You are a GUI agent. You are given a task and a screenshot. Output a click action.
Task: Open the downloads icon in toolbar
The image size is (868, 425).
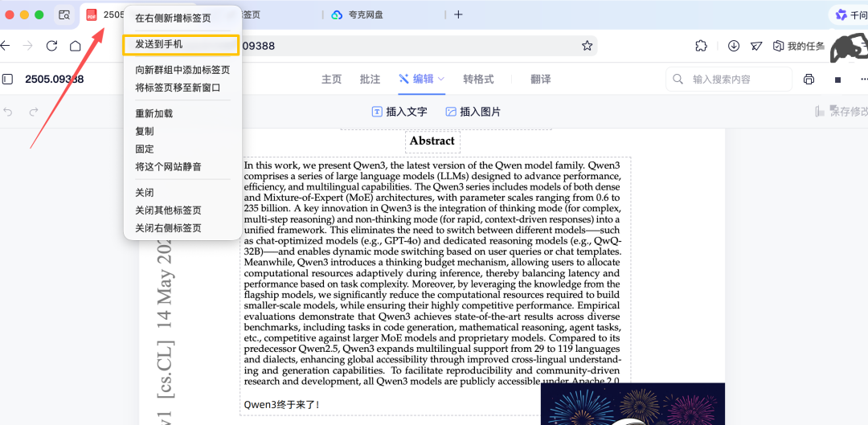pyautogui.click(x=734, y=46)
